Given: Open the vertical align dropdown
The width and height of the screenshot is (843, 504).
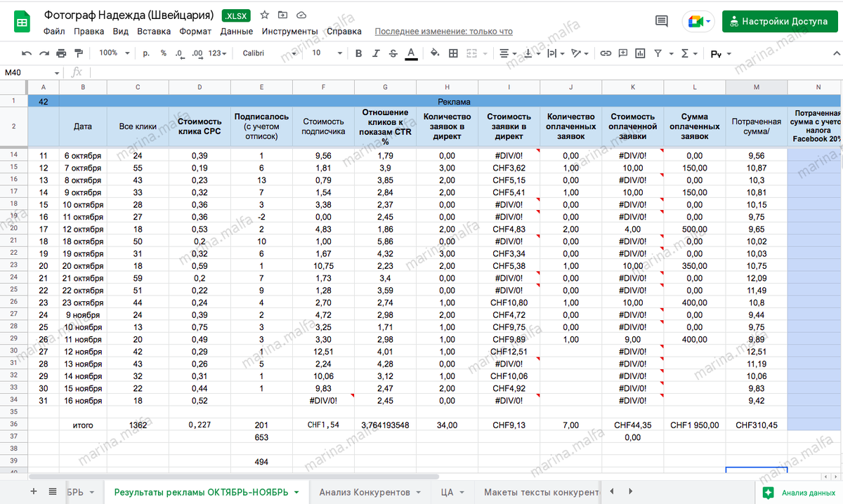Looking at the screenshot, I should 531,53.
